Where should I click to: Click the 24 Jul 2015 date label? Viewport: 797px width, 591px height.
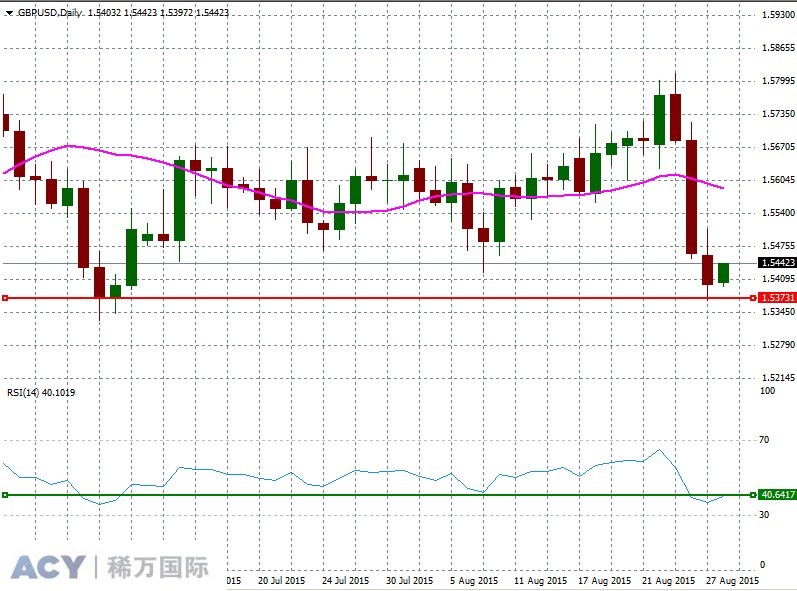(345, 580)
